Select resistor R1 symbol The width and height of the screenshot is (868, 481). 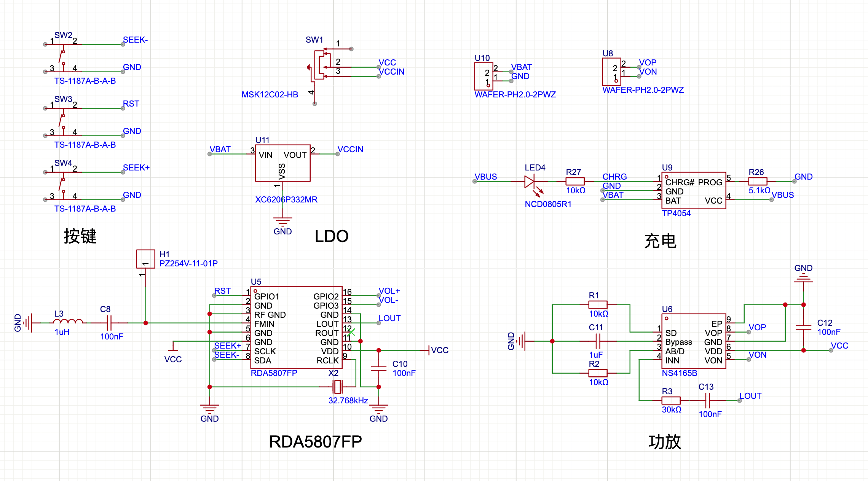(x=598, y=304)
